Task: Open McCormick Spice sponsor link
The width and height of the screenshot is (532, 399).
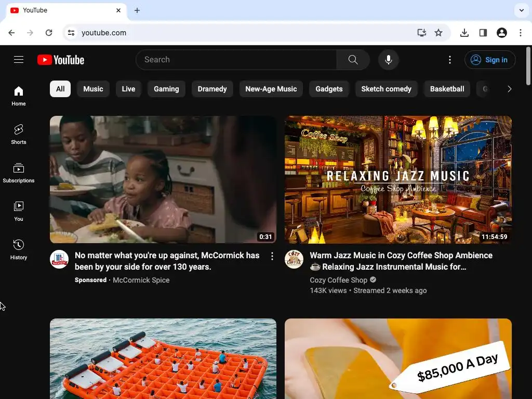Action: 141,280
